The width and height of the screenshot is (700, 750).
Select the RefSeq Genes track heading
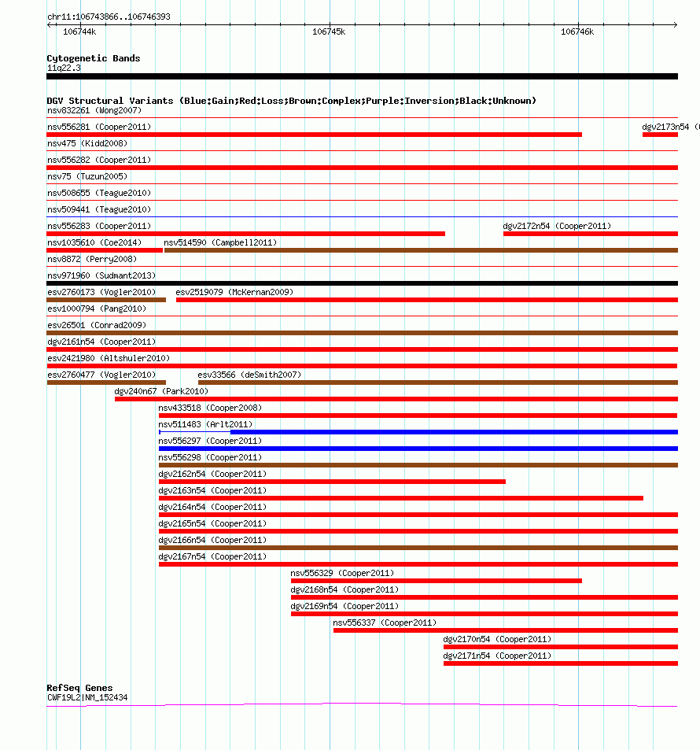[79, 689]
